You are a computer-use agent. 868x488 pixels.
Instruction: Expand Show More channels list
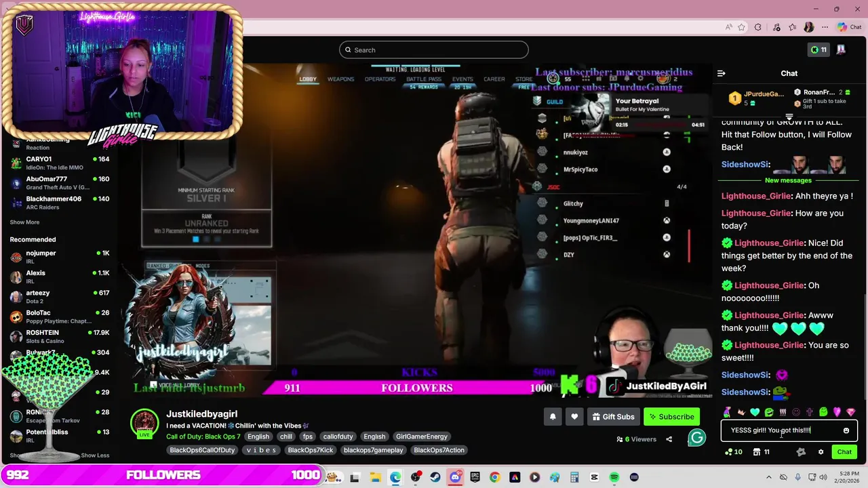click(x=24, y=222)
